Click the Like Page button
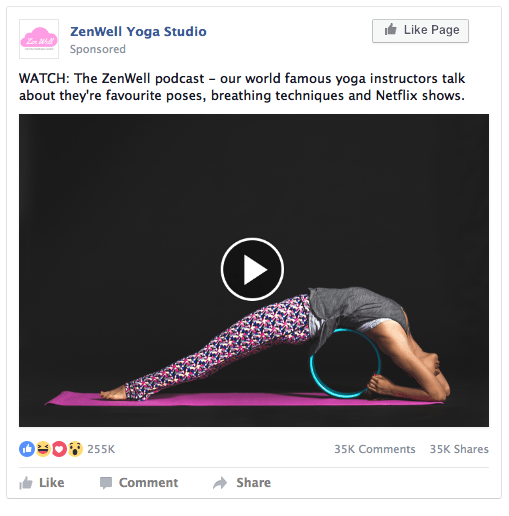The width and height of the screenshot is (509, 516). tap(420, 31)
